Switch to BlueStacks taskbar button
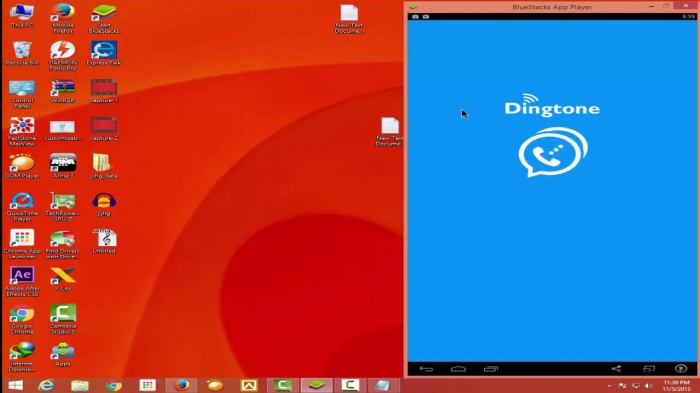Screen dimensions: 700x393 pyautogui.click(x=317, y=385)
